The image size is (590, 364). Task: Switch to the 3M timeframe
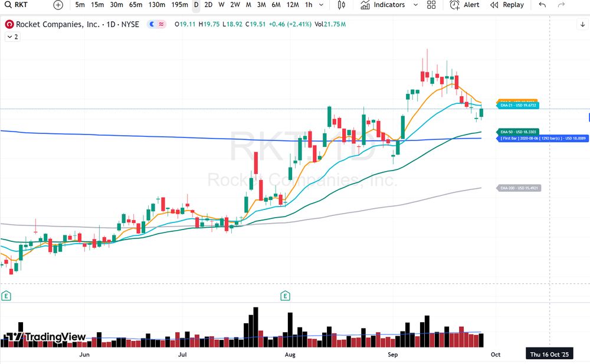[261, 5]
